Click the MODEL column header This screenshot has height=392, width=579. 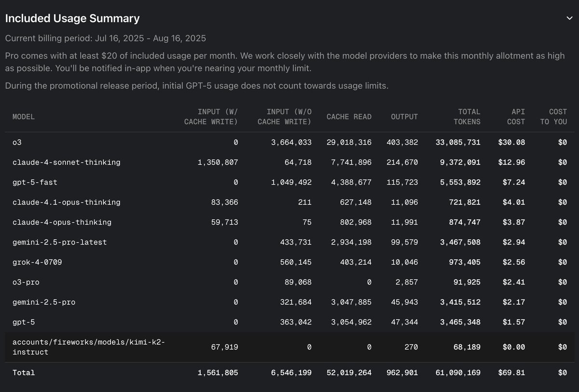pos(24,117)
